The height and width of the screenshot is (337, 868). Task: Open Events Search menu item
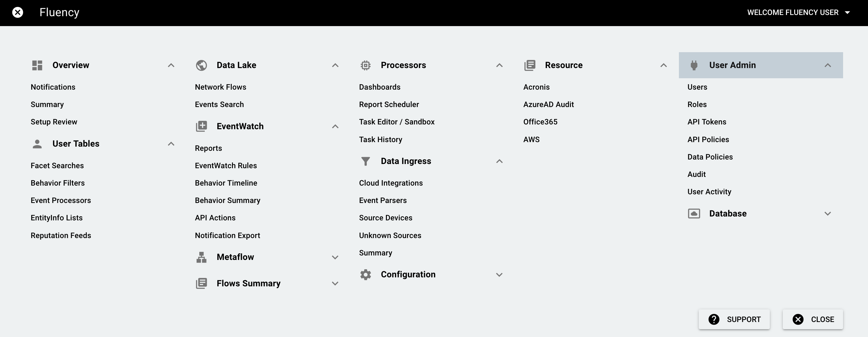[219, 104]
